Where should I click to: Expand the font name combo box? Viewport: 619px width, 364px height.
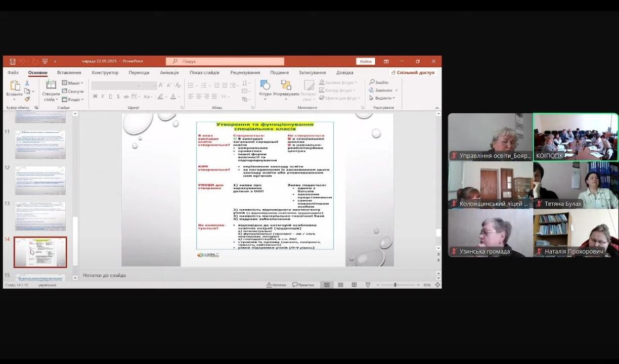(x=139, y=85)
